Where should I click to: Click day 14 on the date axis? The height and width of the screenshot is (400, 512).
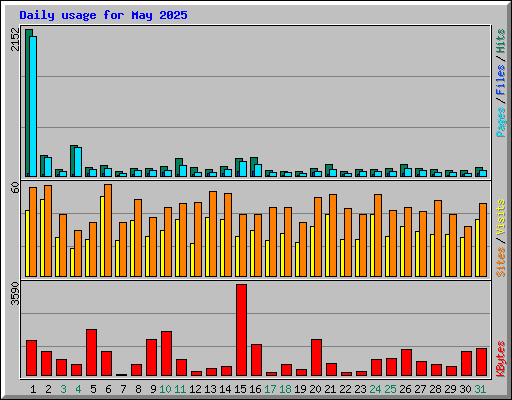pos(225,389)
